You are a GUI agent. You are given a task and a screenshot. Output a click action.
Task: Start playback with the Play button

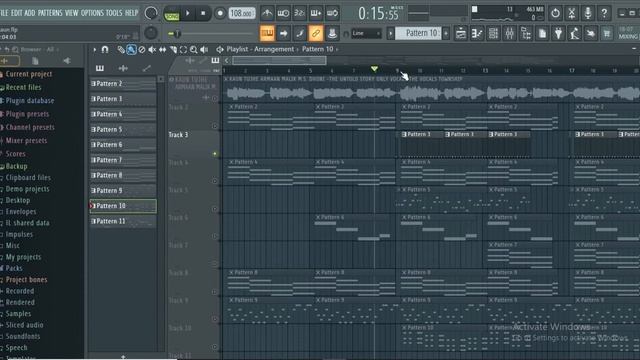point(188,13)
